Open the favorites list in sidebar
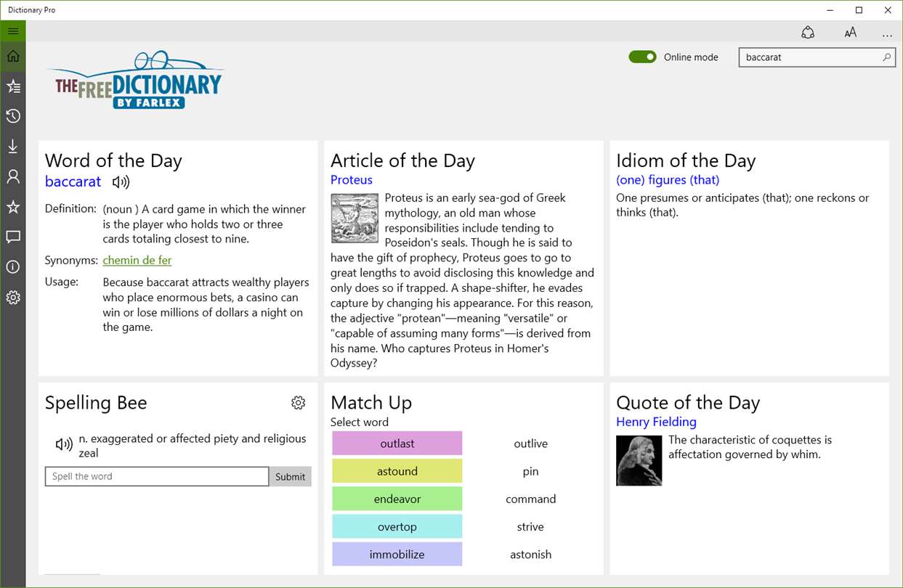 point(13,87)
